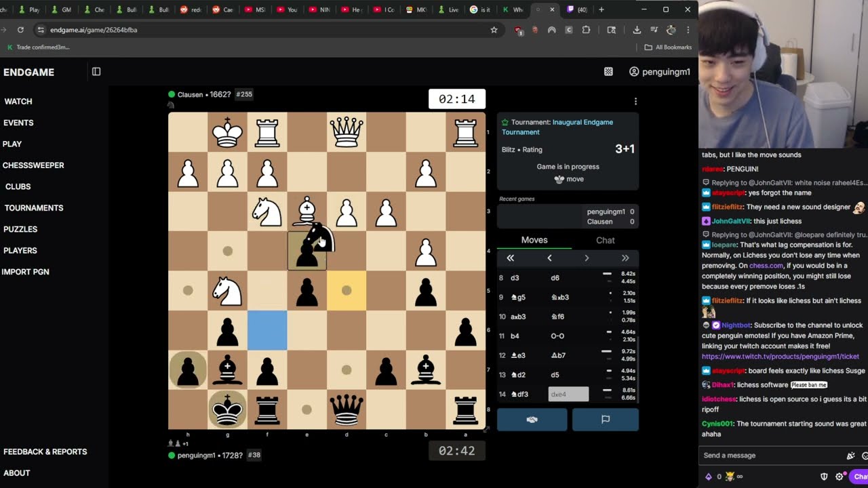Switch to the Twitch (40) browser tab
868x488 pixels.
click(x=578, y=9)
